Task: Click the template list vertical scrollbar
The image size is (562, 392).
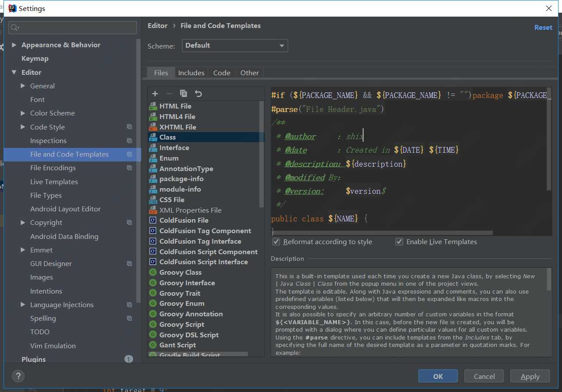Action: [262, 153]
